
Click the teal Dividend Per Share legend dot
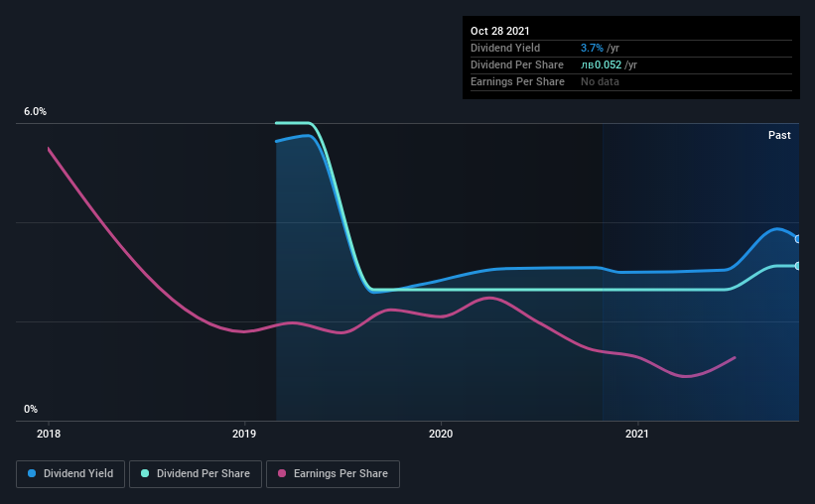click(x=145, y=473)
